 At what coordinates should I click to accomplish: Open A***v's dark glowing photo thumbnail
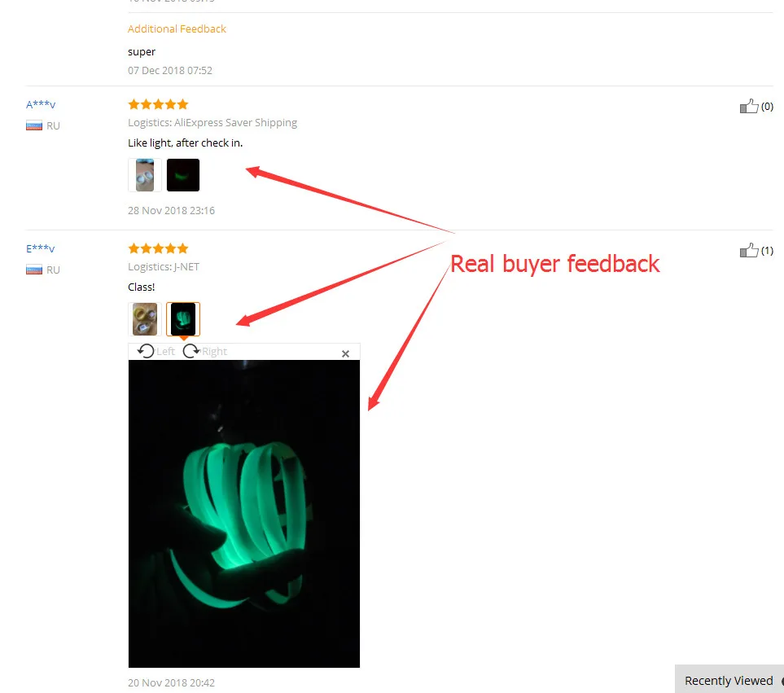(183, 175)
